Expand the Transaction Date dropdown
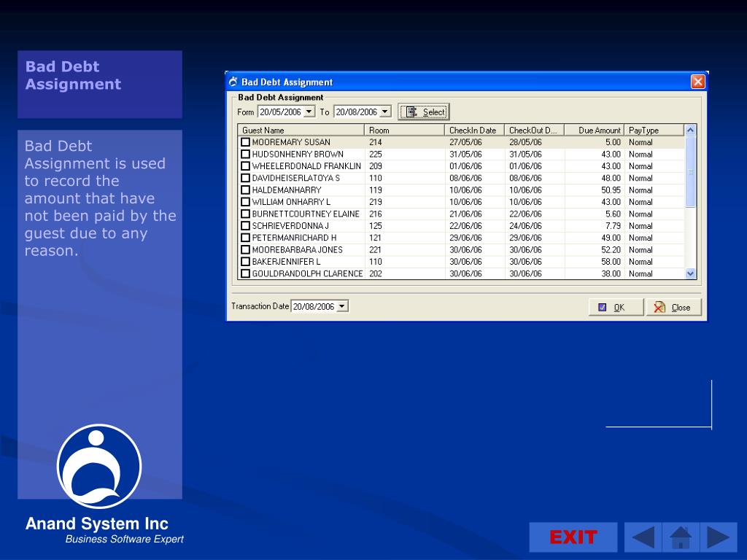This screenshot has height=560, width=747. [x=342, y=306]
